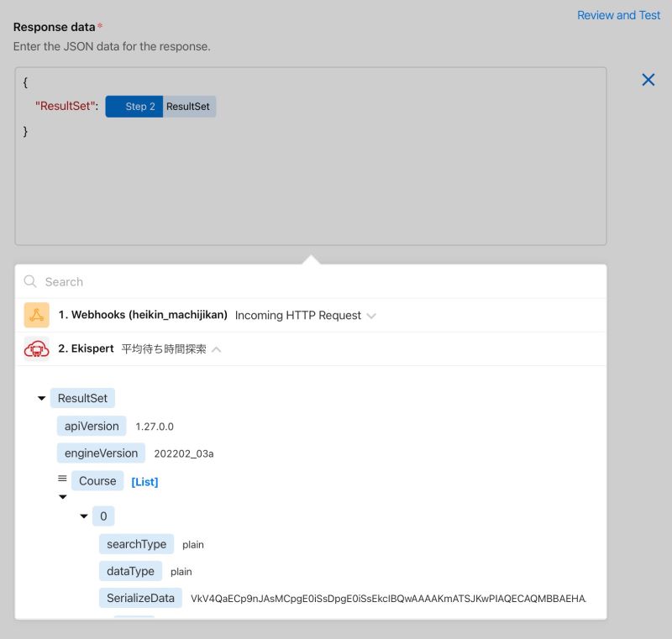
Task: Click the search magnifier icon
Action: [x=30, y=281]
